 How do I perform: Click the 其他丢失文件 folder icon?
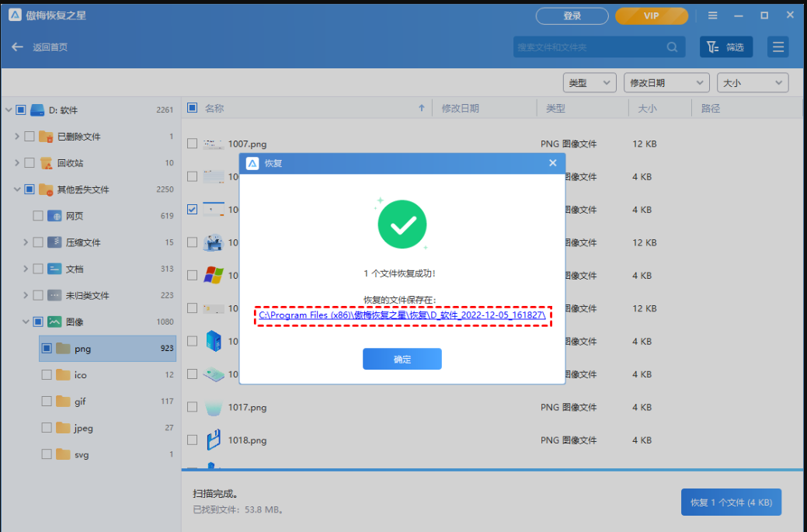(46, 190)
